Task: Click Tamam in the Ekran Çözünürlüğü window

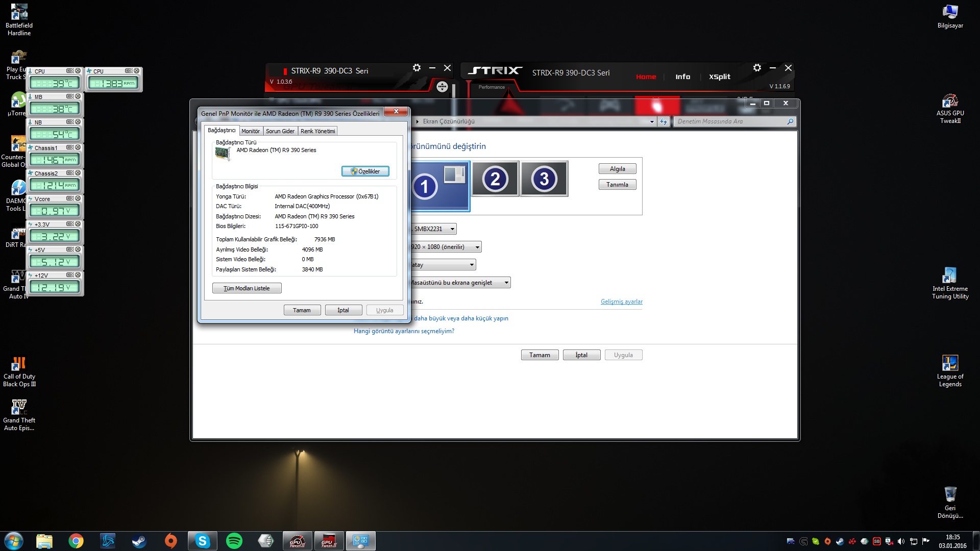Action: coord(540,355)
